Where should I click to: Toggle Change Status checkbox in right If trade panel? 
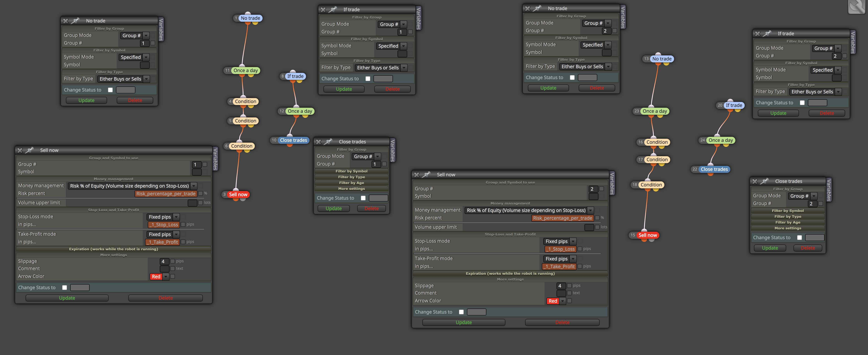click(x=802, y=103)
